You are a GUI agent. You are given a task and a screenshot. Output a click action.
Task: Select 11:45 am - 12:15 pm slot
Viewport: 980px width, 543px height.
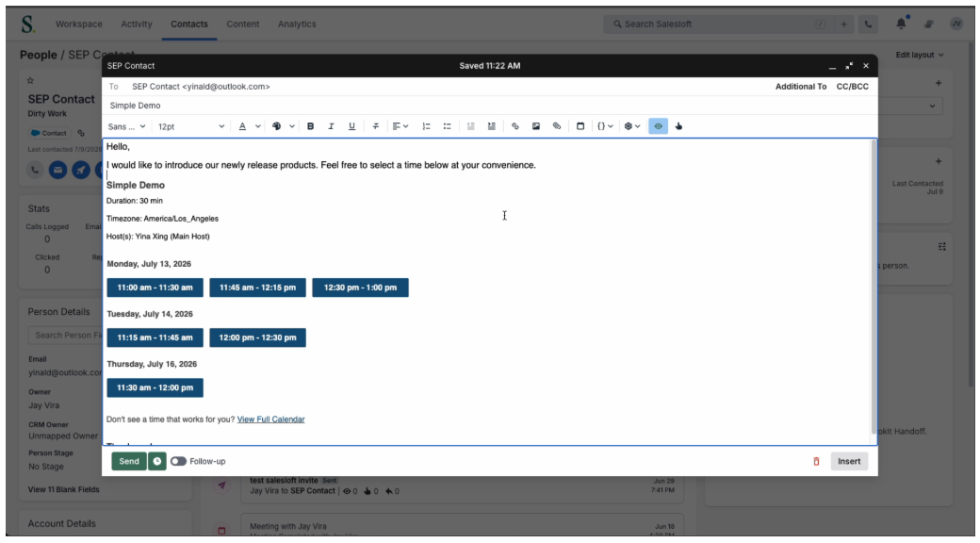(257, 288)
